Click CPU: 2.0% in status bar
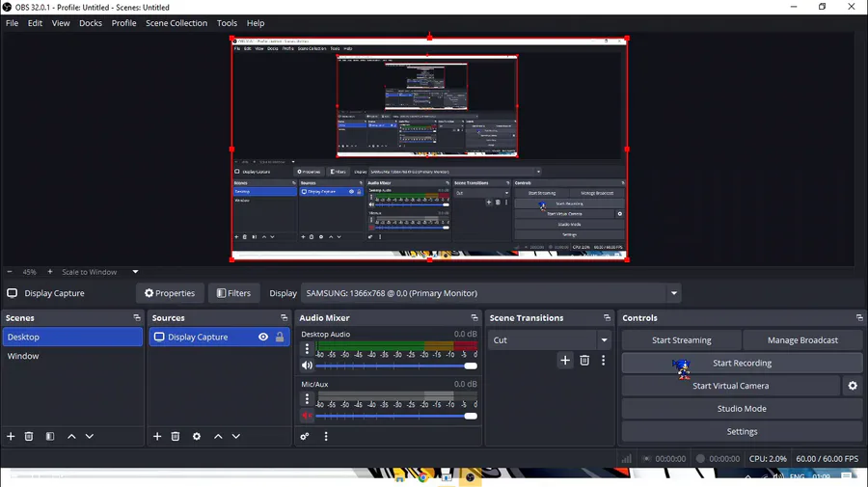The image size is (868, 487). 768,459
